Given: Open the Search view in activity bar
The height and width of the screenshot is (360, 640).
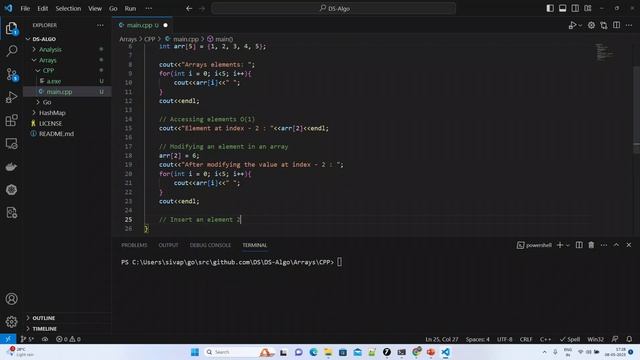Looking at the screenshot, I should click(11, 51).
